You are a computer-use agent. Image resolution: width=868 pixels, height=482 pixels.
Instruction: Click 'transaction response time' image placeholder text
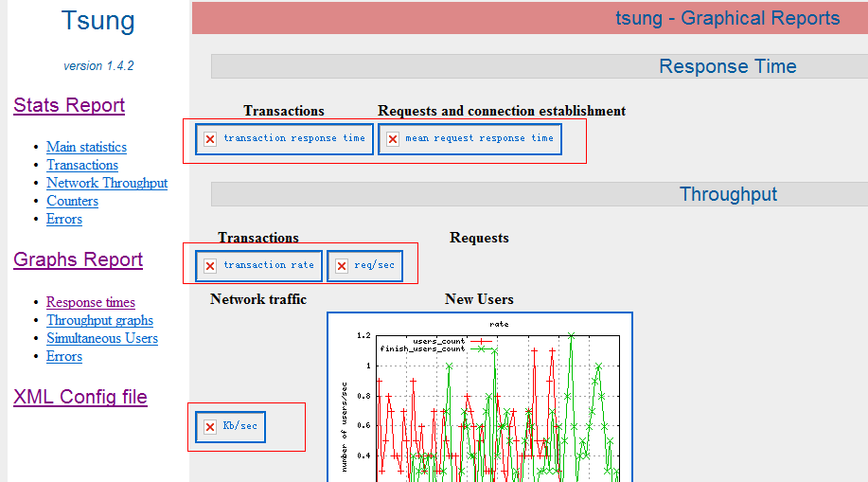point(294,138)
